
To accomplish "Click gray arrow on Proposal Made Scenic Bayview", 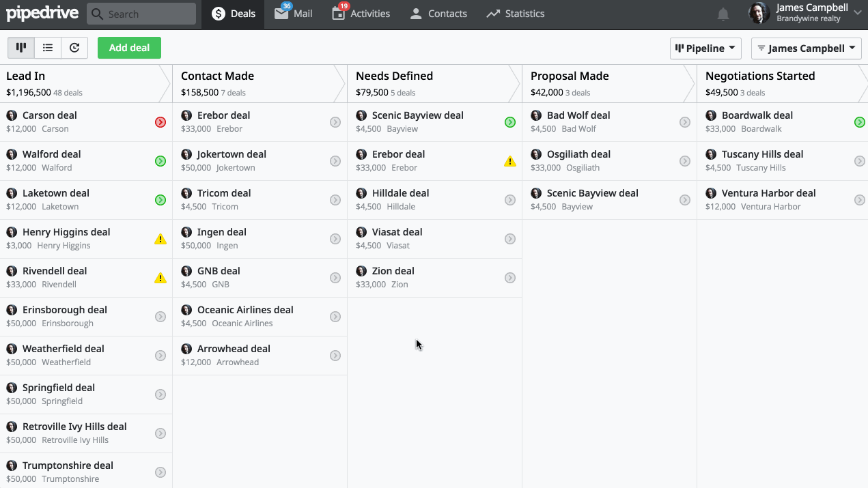I will pos(685,200).
